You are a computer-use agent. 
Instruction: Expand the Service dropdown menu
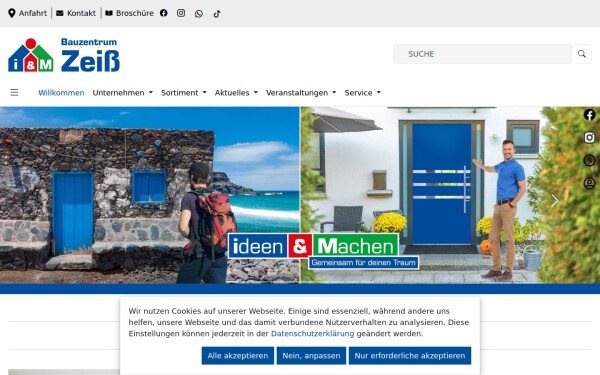[362, 93]
